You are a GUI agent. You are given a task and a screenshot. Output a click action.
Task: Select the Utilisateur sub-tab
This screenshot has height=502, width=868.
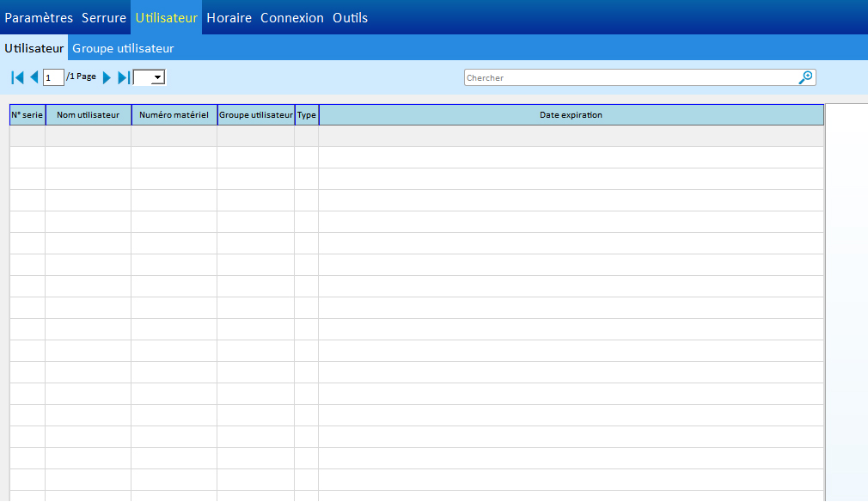pyautogui.click(x=34, y=48)
